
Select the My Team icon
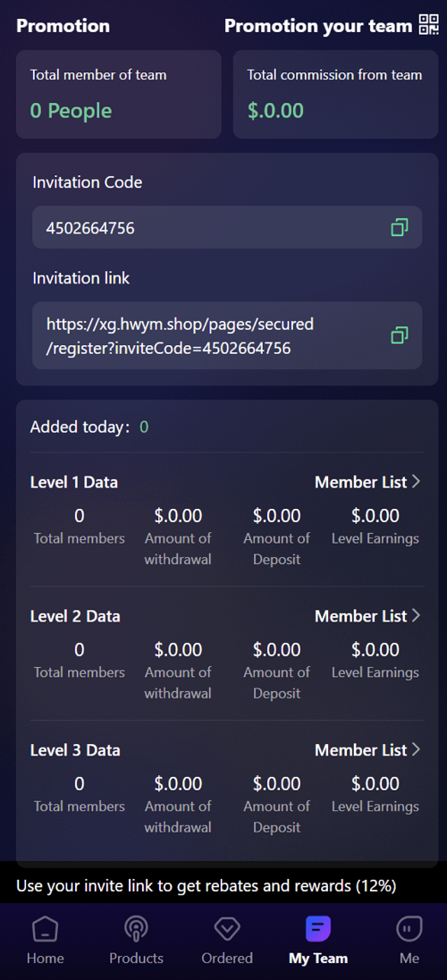click(x=318, y=929)
